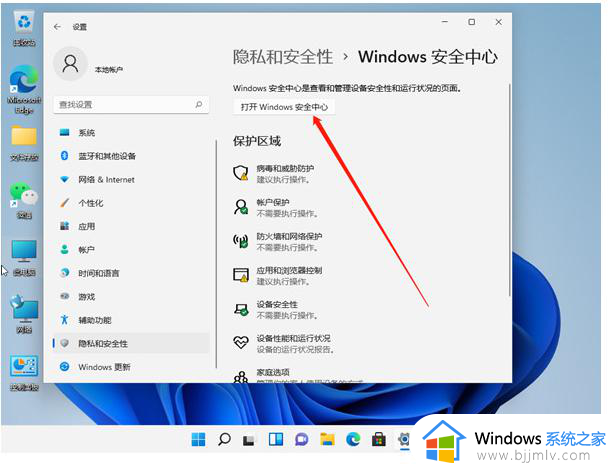Launch Edge browser from the taskbar
This screenshot has width=611, height=469.
pyautogui.click(x=353, y=439)
